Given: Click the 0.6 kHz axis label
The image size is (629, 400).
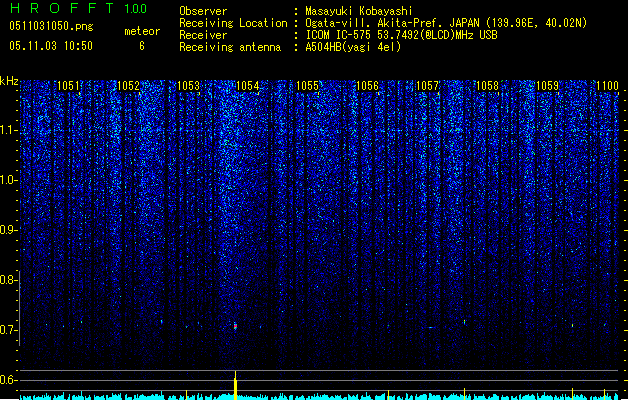Looking at the screenshot, I should (x=9, y=380).
